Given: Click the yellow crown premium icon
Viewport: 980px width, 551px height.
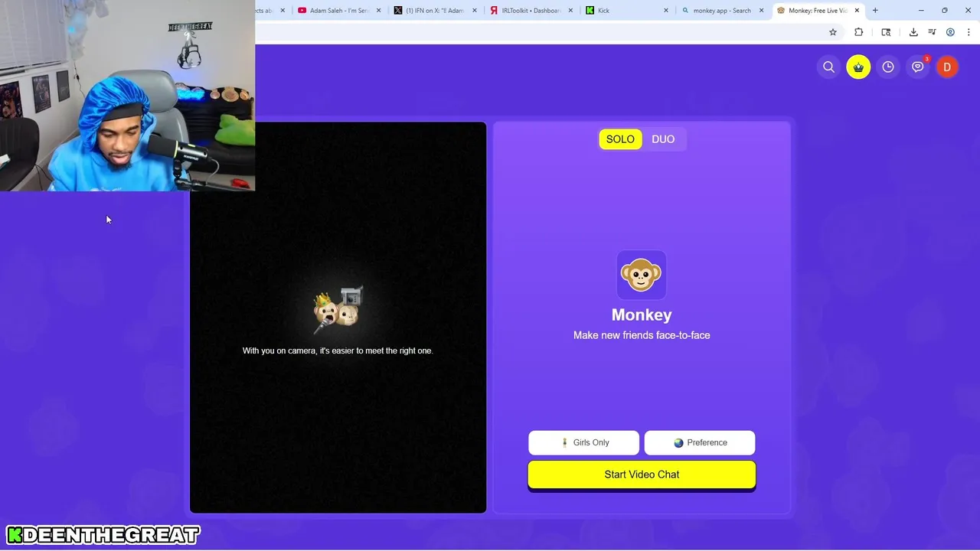Looking at the screenshot, I should (858, 67).
